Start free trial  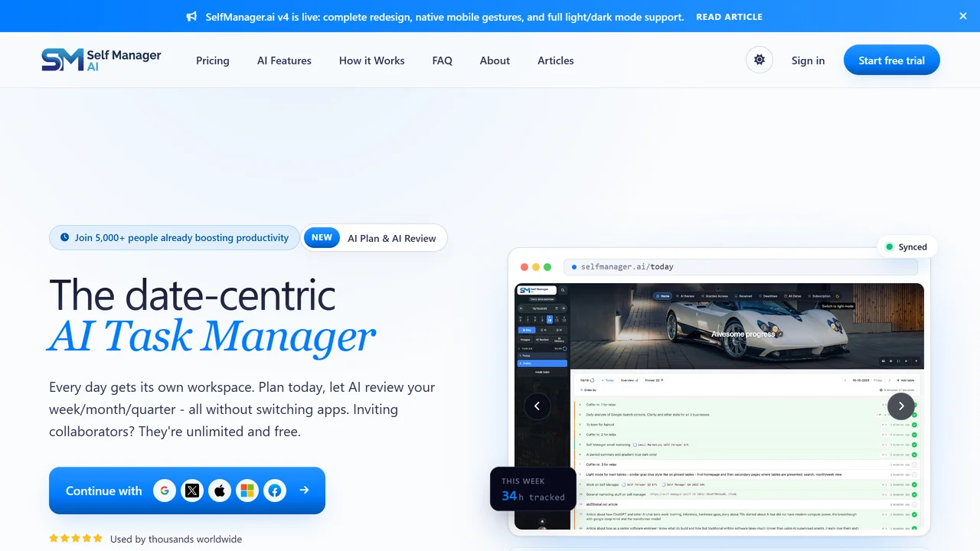(x=891, y=60)
